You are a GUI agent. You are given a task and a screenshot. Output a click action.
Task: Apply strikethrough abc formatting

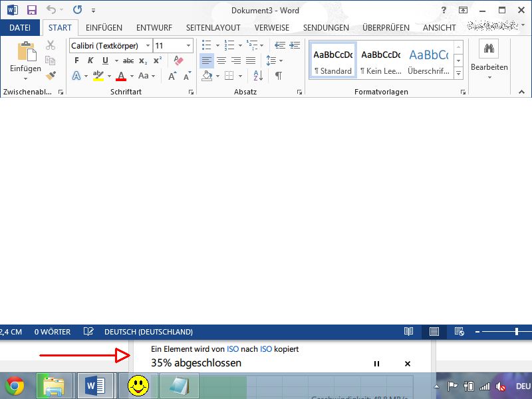point(128,61)
